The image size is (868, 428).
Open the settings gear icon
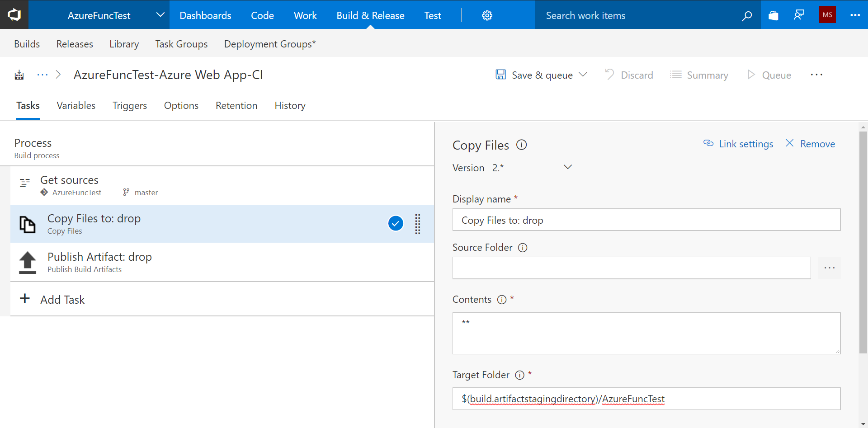487,15
